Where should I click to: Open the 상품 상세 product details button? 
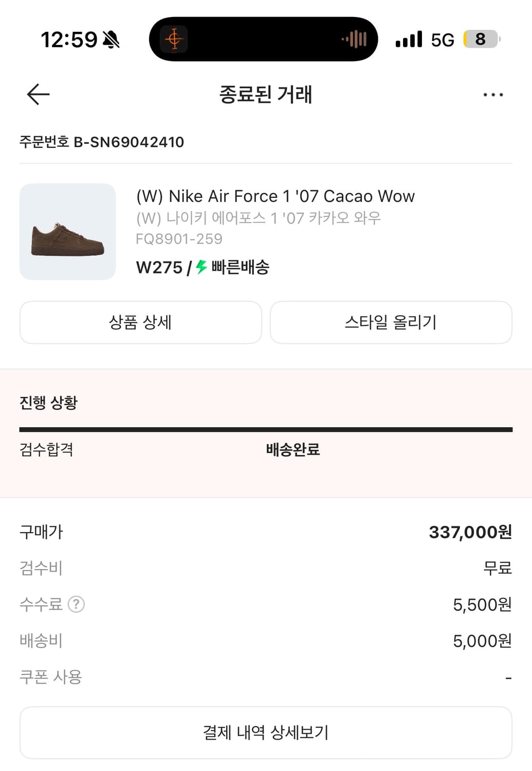140,322
